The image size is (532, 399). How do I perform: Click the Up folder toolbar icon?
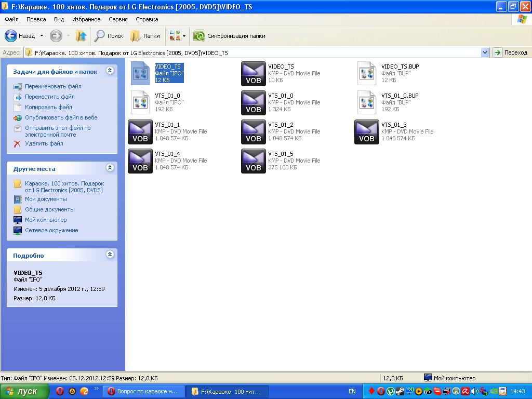81,36
